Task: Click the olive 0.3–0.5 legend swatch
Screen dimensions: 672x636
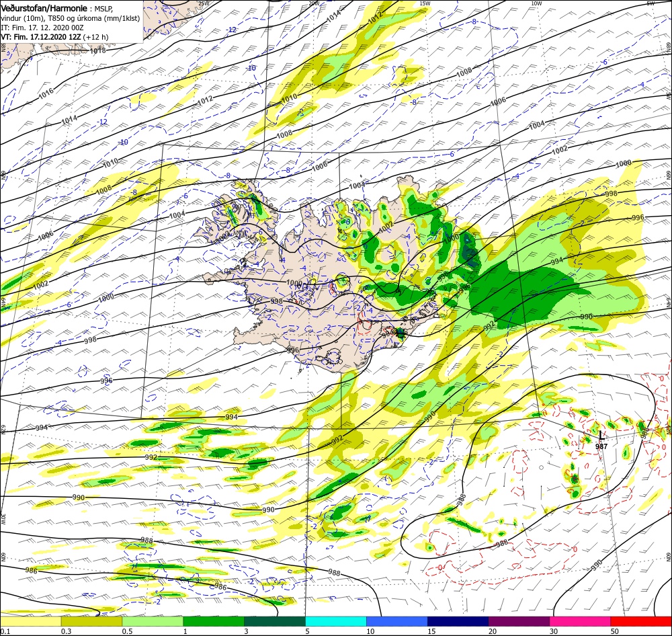Action: pos(91,621)
